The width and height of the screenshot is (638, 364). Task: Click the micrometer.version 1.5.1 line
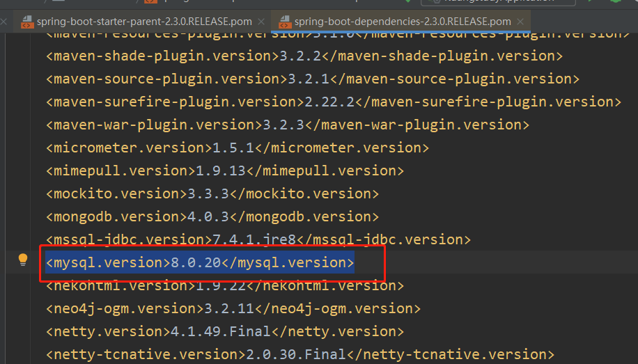coord(238,148)
